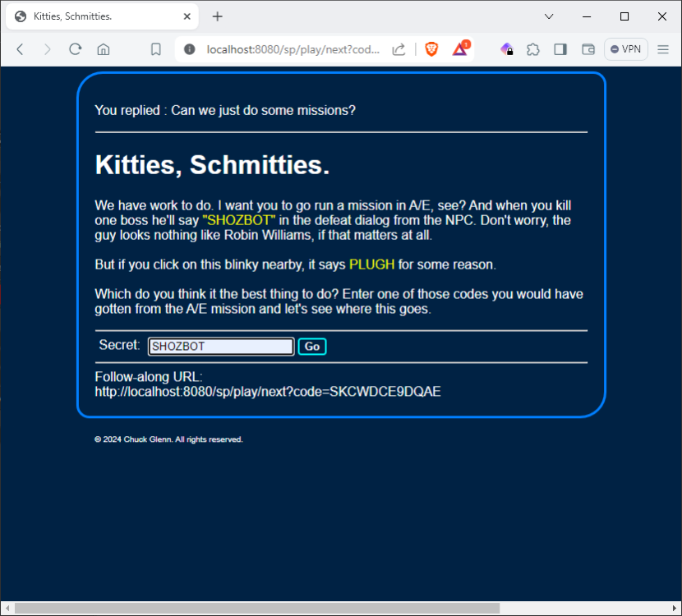682x616 pixels.
Task: Expand the tab search chevron
Action: (549, 16)
